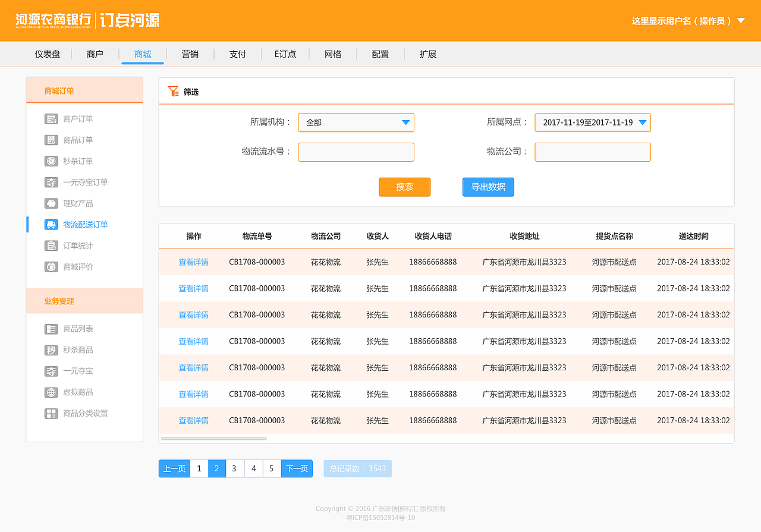761x532 pixels.
Task: Click the 商品列表 list icon
Action: tap(51, 329)
